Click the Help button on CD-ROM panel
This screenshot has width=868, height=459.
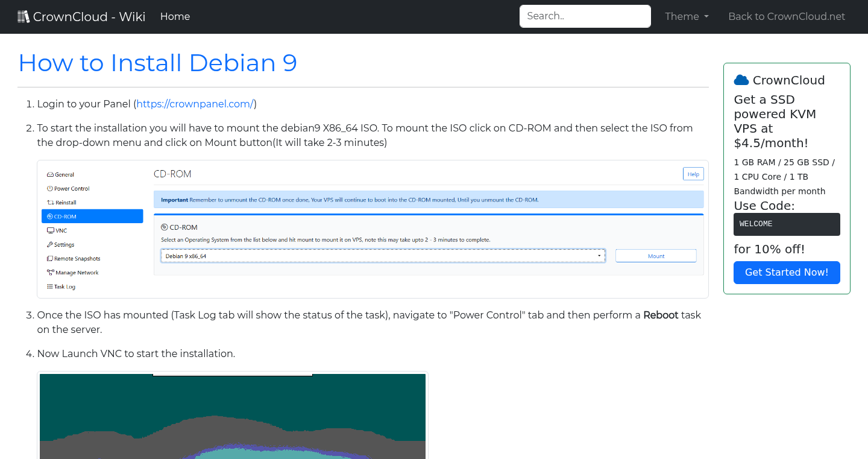click(693, 174)
